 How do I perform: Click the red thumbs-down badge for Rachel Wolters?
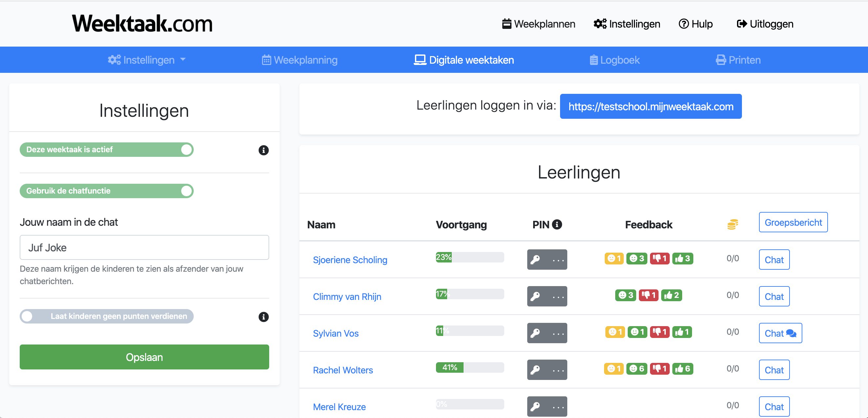tap(660, 368)
